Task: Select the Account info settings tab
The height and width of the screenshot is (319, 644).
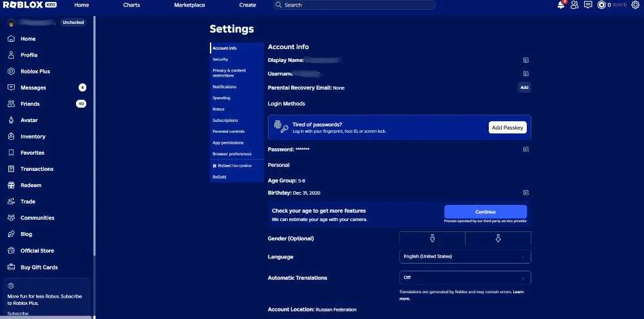Action: coord(236,48)
